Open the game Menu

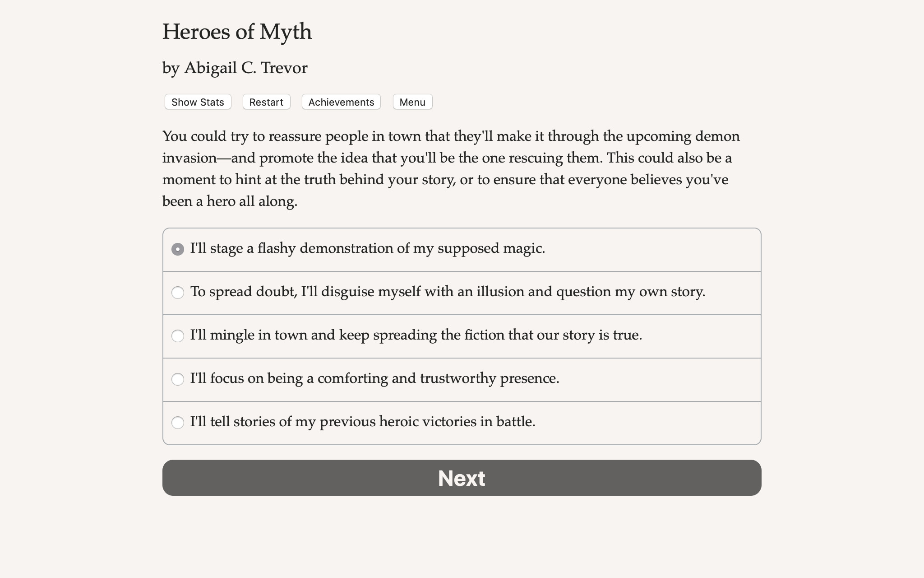point(411,102)
